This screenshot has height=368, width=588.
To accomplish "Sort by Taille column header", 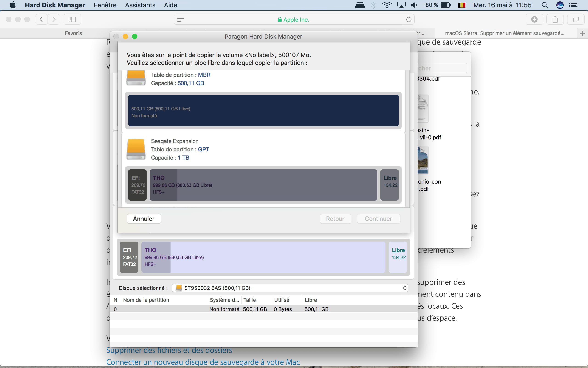I will tap(257, 300).
